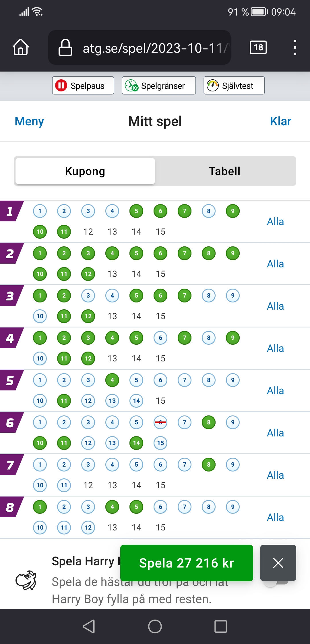The image size is (310, 644).
Task: Select the Kupong tab
Action: pyautogui.click(x=85, y=171)
